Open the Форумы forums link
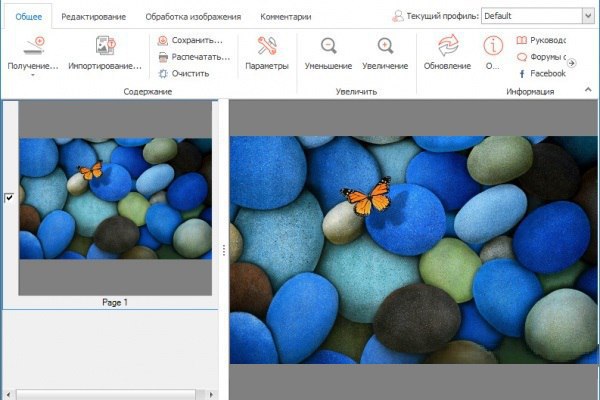 pos(541,57)
